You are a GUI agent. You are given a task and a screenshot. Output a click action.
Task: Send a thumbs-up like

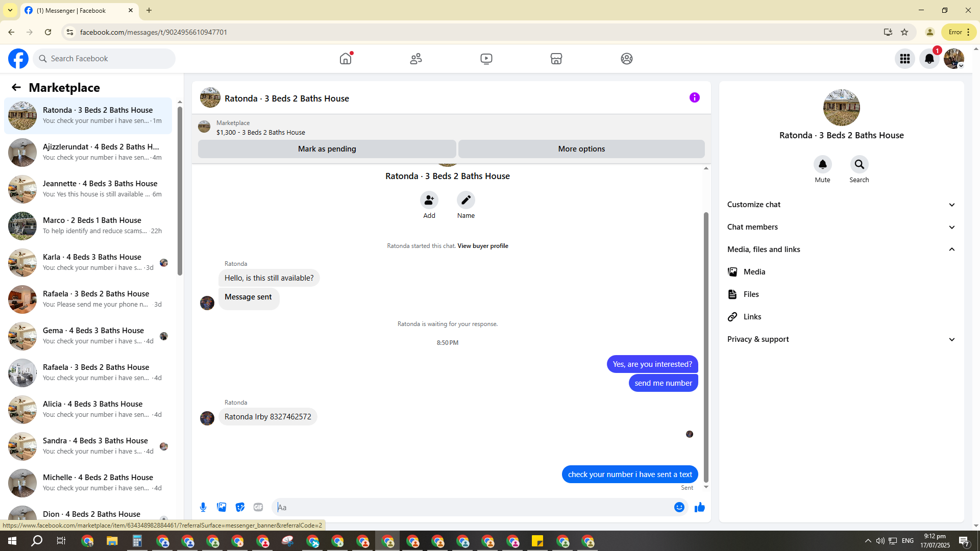click(700, 507)
